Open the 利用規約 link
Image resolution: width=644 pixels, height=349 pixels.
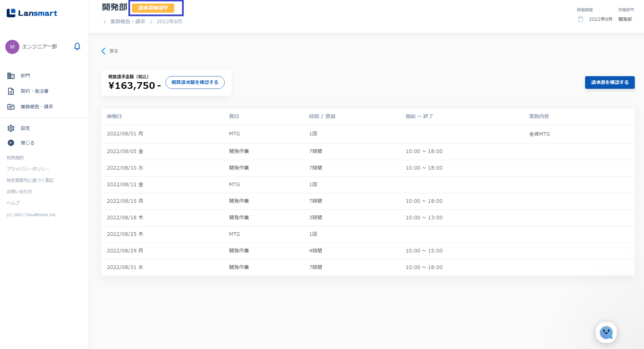click(x=15, y=158)
